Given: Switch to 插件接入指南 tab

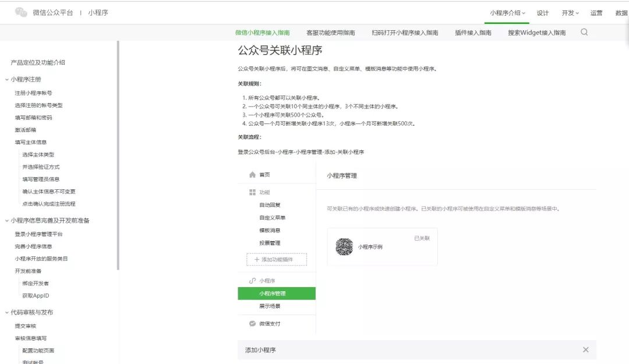Looking at the screenshot, I should click(x=473, y=33).
